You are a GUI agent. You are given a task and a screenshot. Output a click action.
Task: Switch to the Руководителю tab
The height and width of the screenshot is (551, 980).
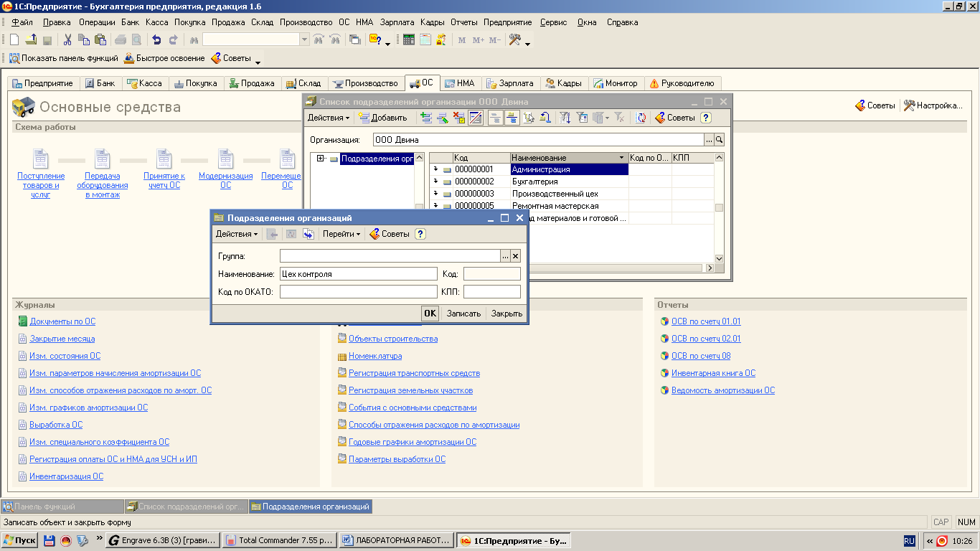[682, 83]
